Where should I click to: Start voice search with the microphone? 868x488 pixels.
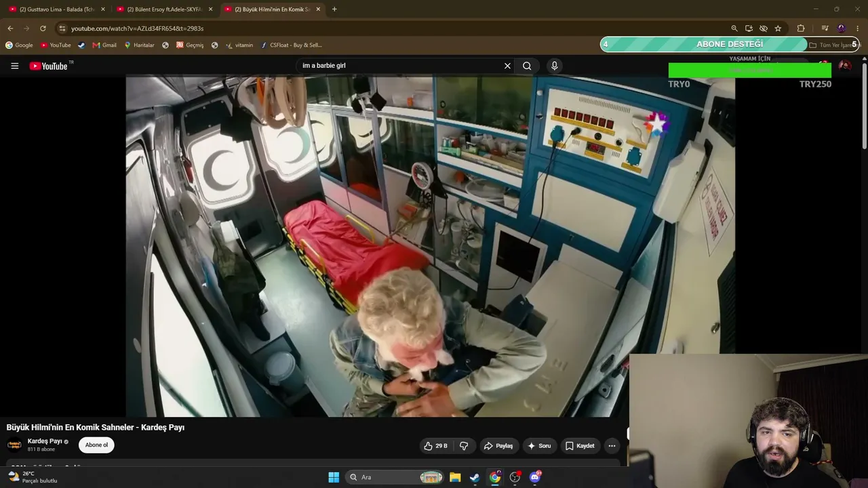[554, 66]
